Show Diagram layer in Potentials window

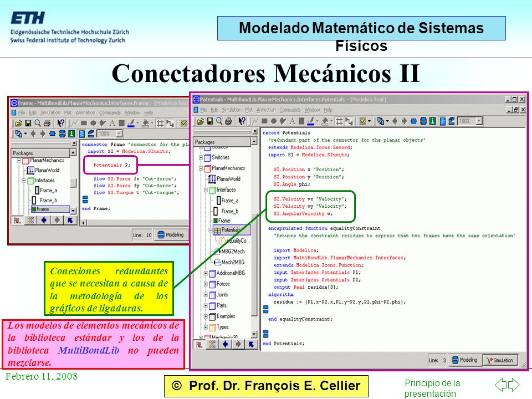[x=423, y=121]
